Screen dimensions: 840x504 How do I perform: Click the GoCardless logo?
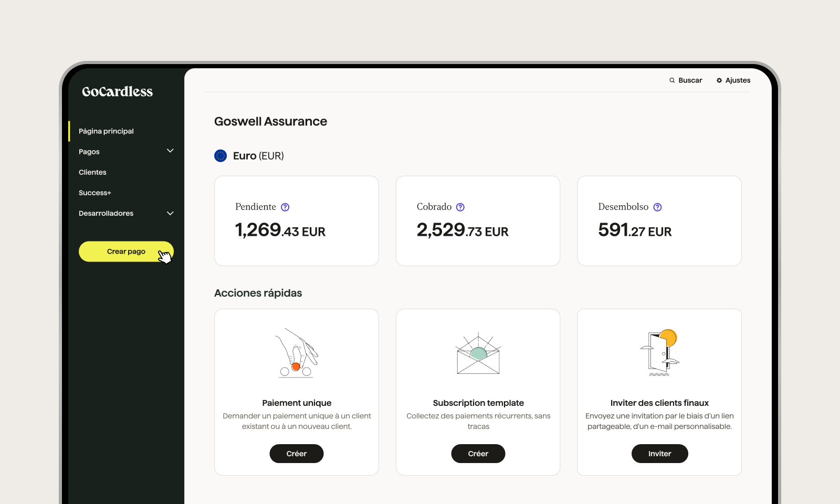point(117,92)
